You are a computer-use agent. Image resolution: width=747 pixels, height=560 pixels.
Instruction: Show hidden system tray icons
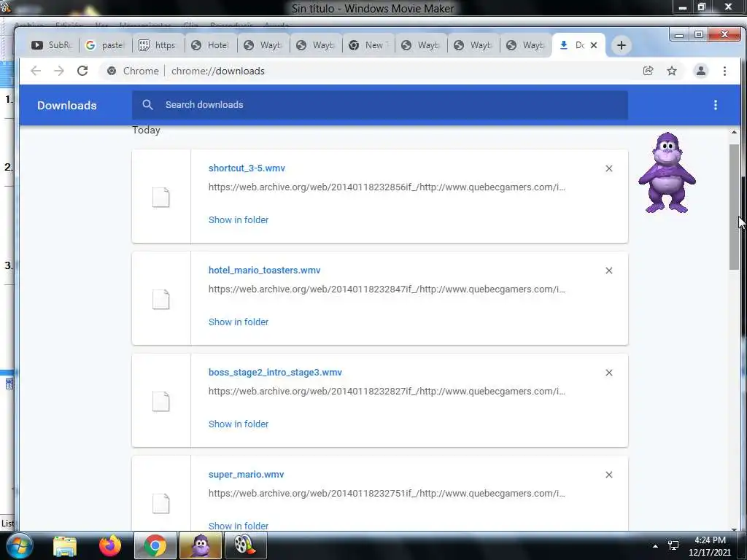[x=656, y=545]
